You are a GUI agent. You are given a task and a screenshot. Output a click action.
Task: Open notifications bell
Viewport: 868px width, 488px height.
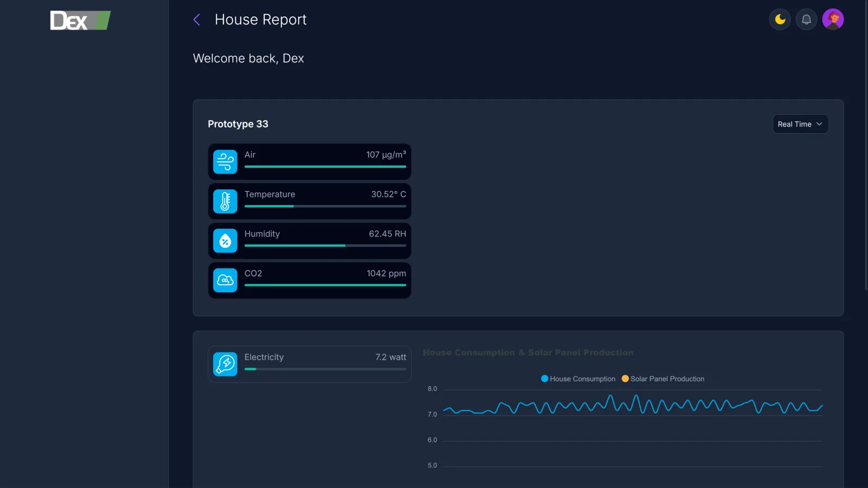[x=807, y=20]
